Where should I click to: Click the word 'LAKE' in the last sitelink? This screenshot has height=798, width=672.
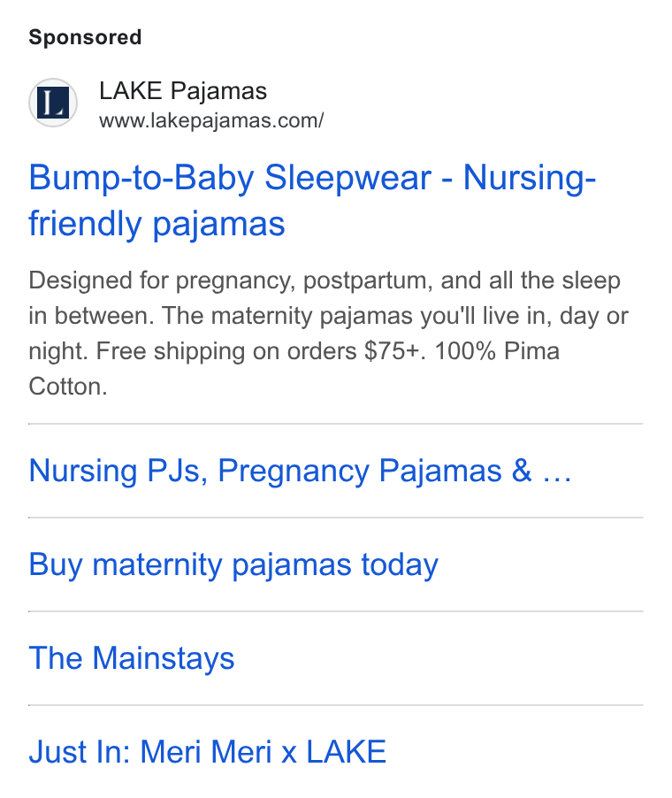[x=346, y=752]
